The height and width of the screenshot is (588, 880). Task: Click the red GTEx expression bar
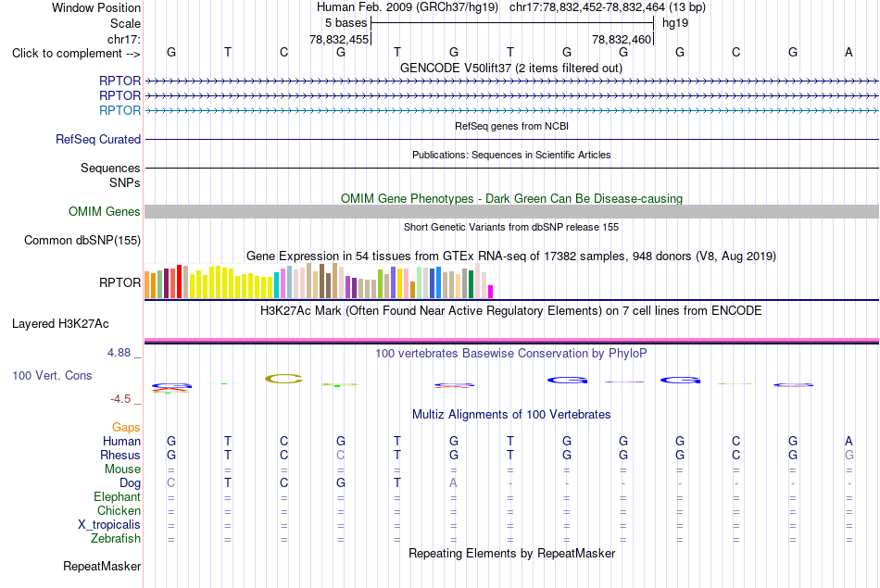click(x=179, y=281)
